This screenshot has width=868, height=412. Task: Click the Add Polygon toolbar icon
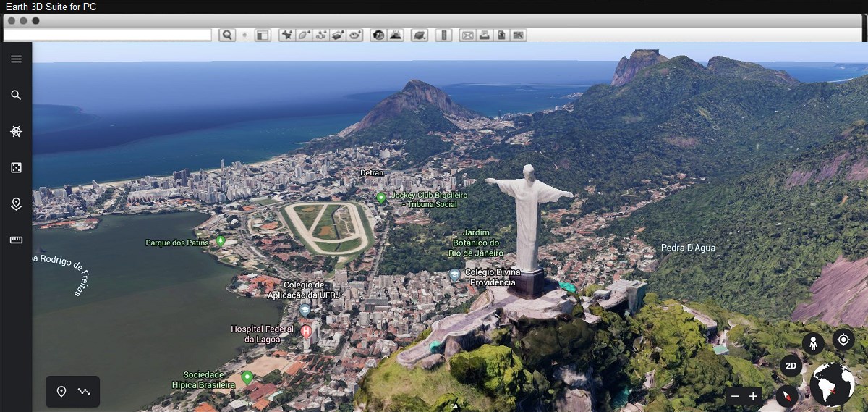coord(304,35)
